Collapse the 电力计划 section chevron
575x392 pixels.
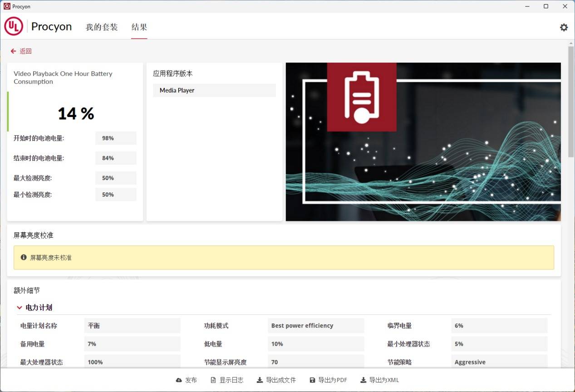20,308
